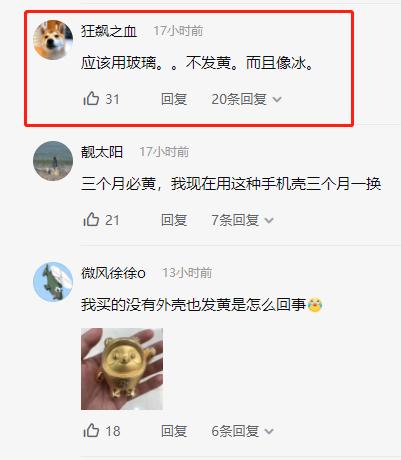Like the comment by 狂飙之血

pyautogui.click(x=91, y=99)
